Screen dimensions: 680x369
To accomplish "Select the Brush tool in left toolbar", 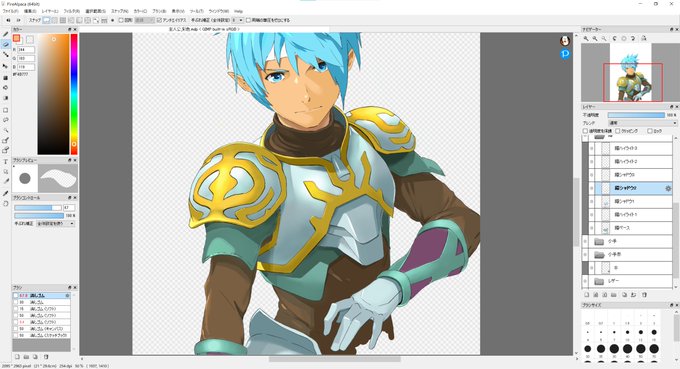I will point(6,34).
